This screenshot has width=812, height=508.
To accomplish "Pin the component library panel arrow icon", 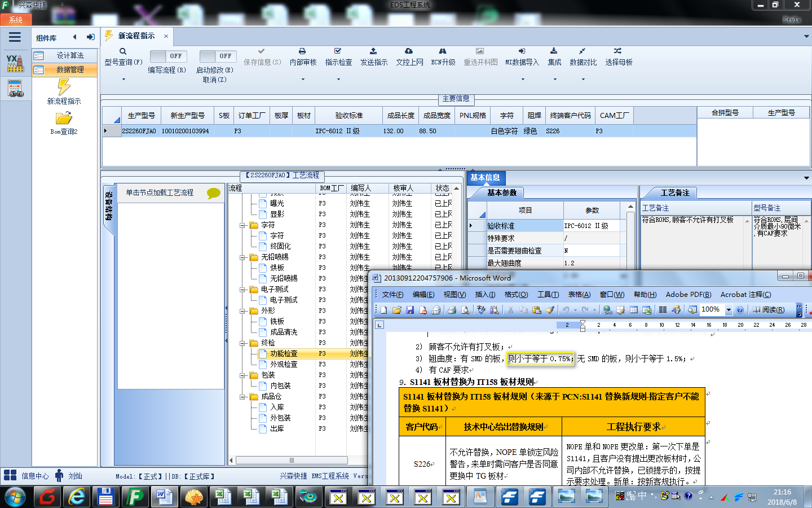I will tap(90, 37).
